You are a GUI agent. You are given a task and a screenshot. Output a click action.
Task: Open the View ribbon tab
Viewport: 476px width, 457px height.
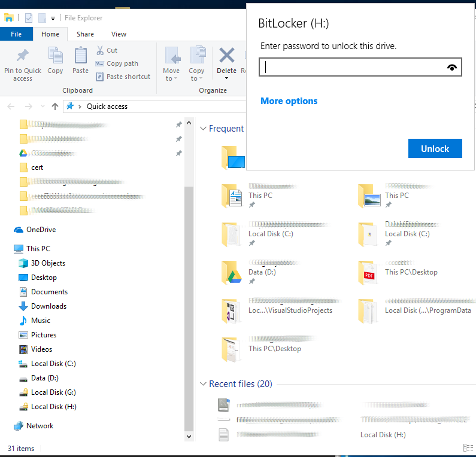pyautogui.click(x=119, y=34)
